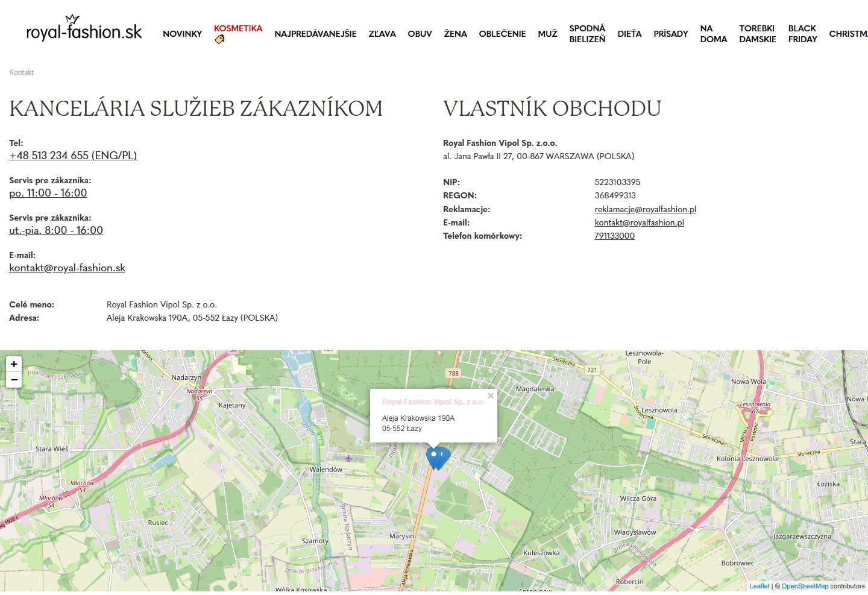Open the OpenStreetMap attribution link
Viewport: 868px width, 595px height.
click(x=805, y=586)
